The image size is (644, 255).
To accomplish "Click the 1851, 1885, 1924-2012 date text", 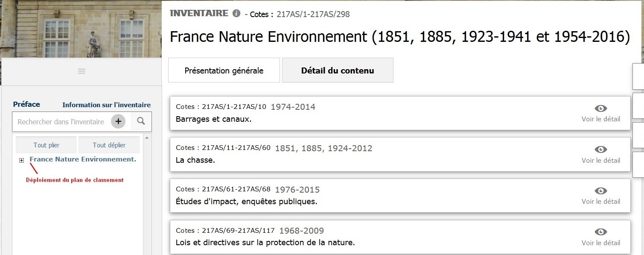I will (323, 148).
